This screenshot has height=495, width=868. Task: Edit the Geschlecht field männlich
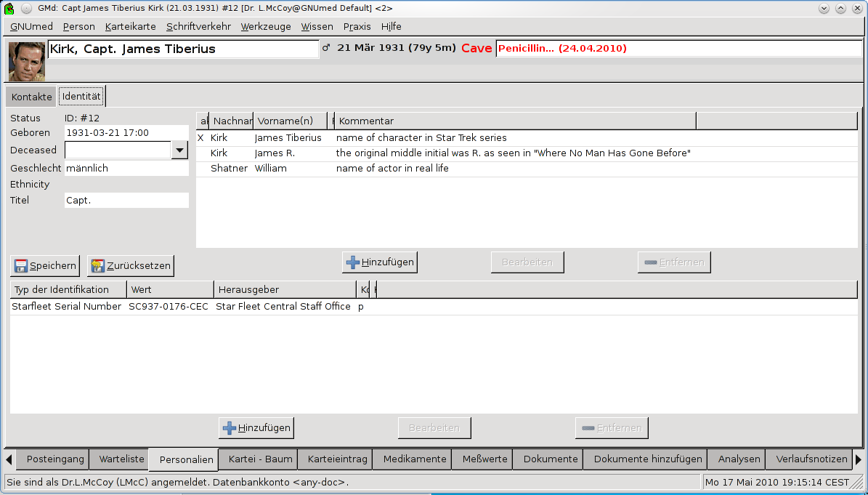[x=126, y=169]
